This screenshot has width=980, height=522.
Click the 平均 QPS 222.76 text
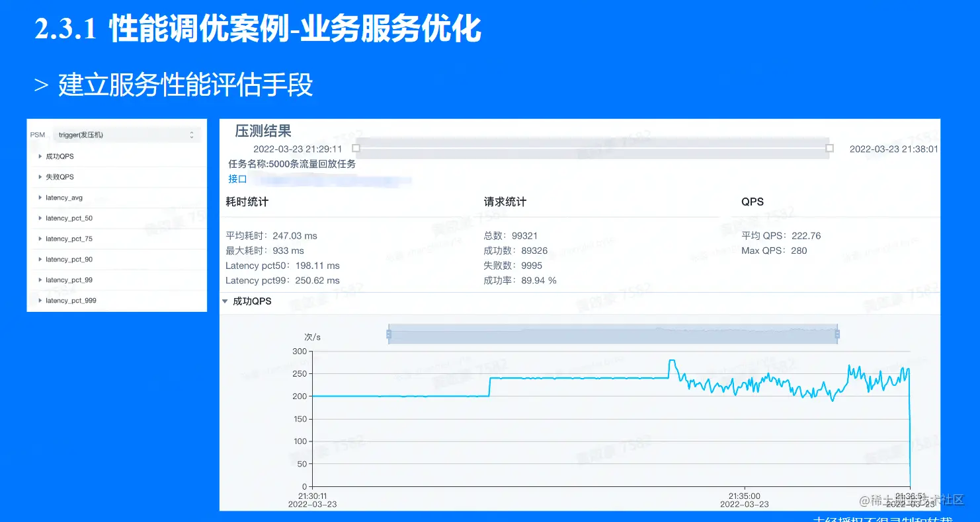(781, 236)
